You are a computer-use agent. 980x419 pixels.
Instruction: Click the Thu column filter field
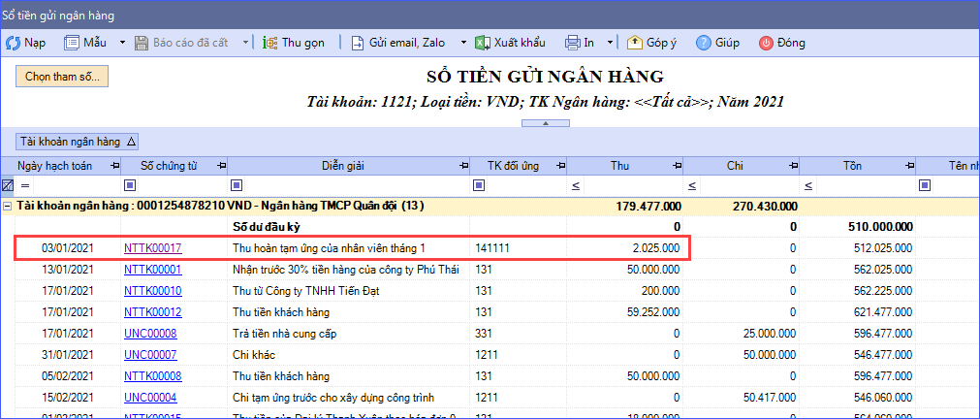click(x=637, y=185)
